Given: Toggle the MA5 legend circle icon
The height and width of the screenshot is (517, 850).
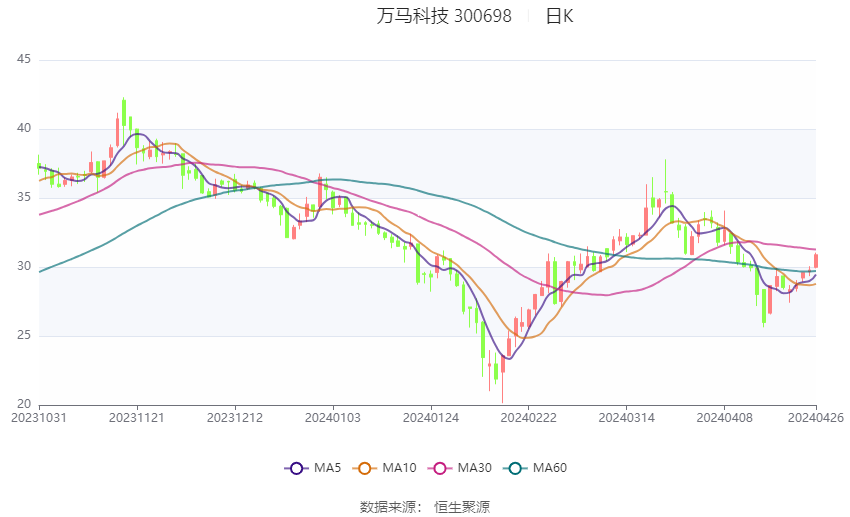Looking at the screenshot, I should coord(296,468).
